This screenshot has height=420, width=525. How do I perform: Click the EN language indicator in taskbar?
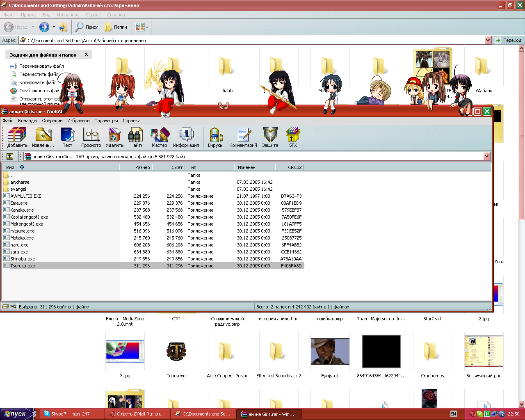point(453,414)
